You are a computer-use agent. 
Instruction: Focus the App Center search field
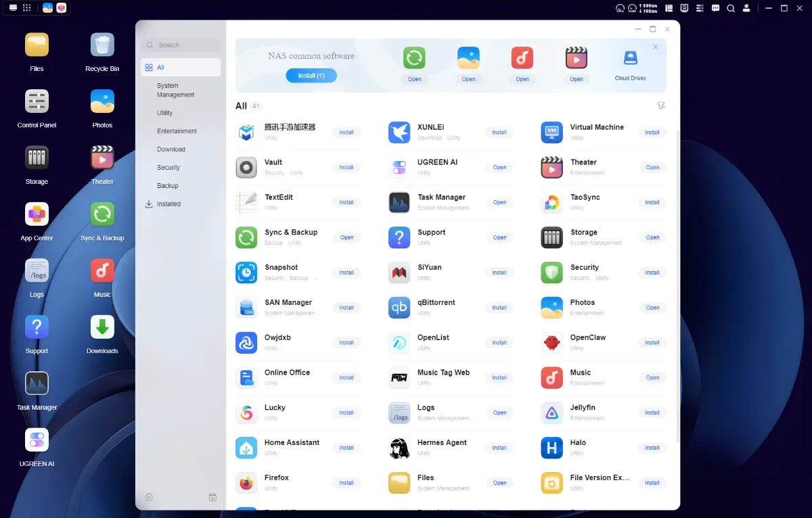tap(181, 45)
